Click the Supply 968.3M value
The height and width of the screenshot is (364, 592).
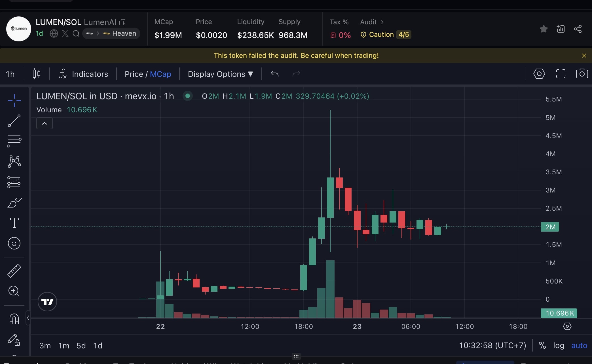click(293, 35)
